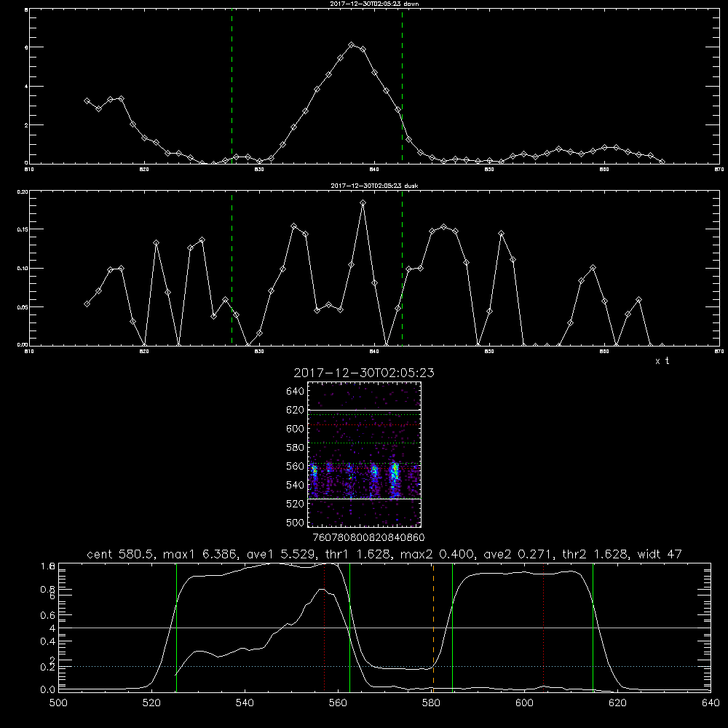
Task: Click the upper white line across the heatmap
Action: tap(365, 410)
